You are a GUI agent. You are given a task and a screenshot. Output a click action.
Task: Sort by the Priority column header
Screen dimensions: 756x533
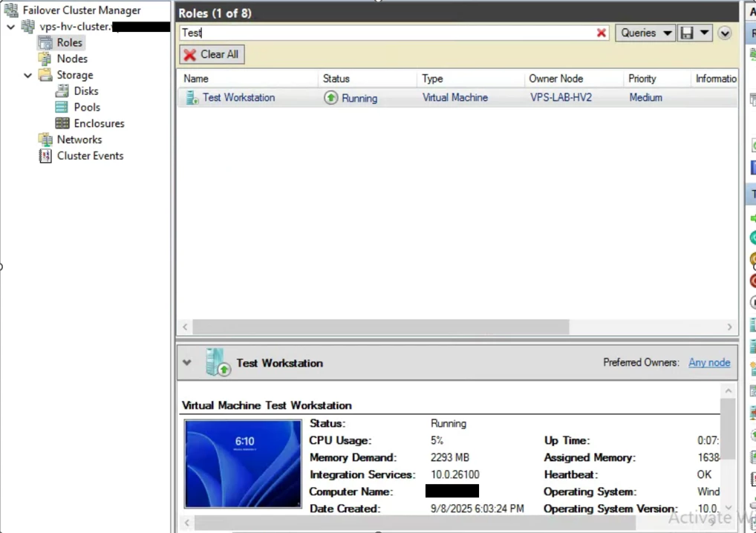642,79
